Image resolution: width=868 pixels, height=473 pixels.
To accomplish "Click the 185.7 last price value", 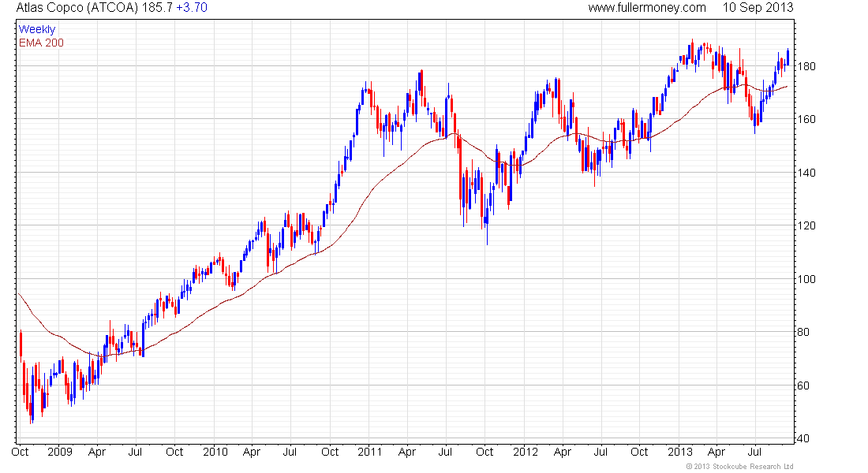I will coord(157,8).
